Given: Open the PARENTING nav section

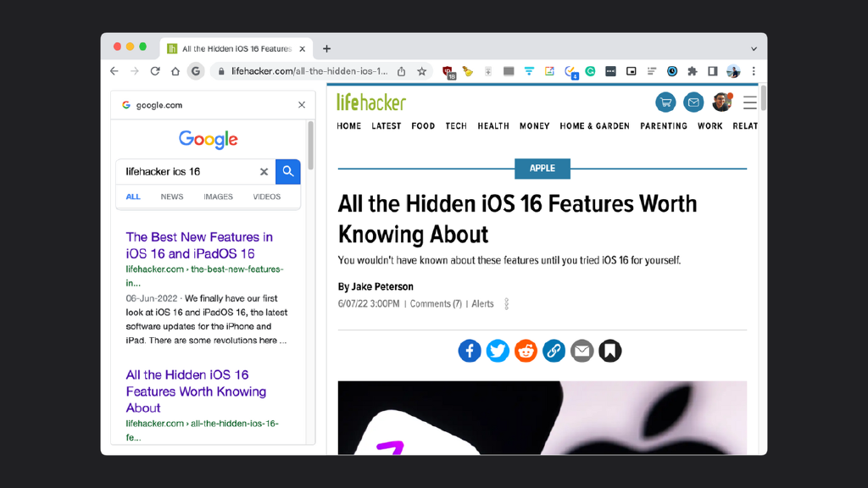Looking at the screenshot, I should 664,126.
